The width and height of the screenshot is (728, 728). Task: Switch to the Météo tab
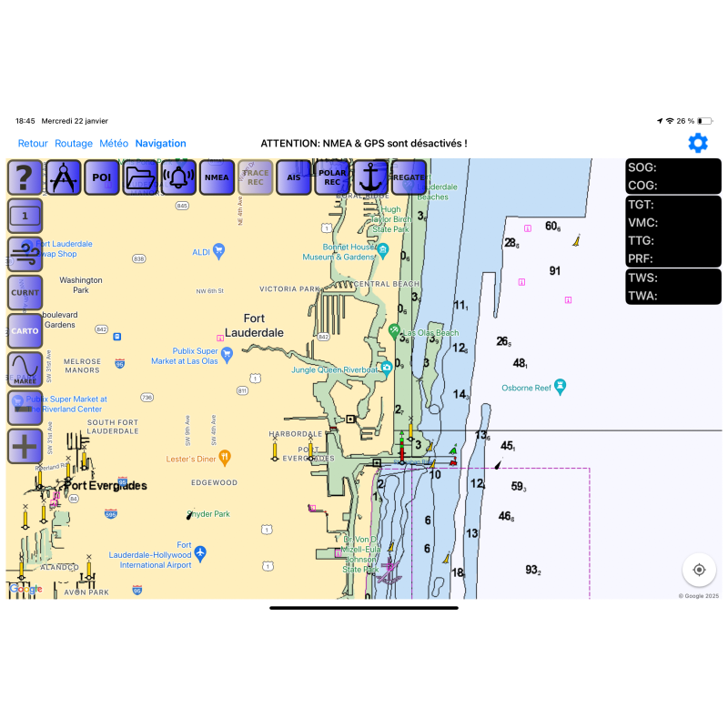114,144
